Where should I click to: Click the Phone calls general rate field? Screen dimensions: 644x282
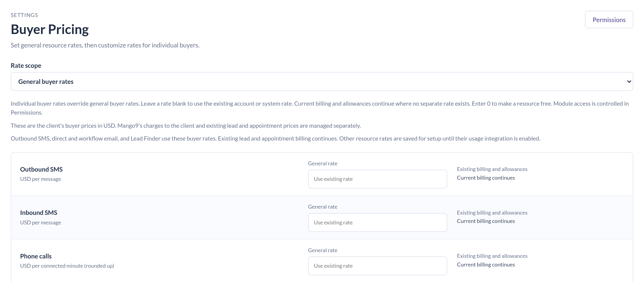point(377,266)
